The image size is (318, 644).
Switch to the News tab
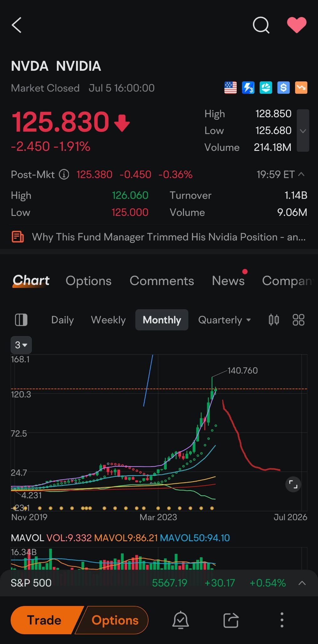(x=228, y=281)
